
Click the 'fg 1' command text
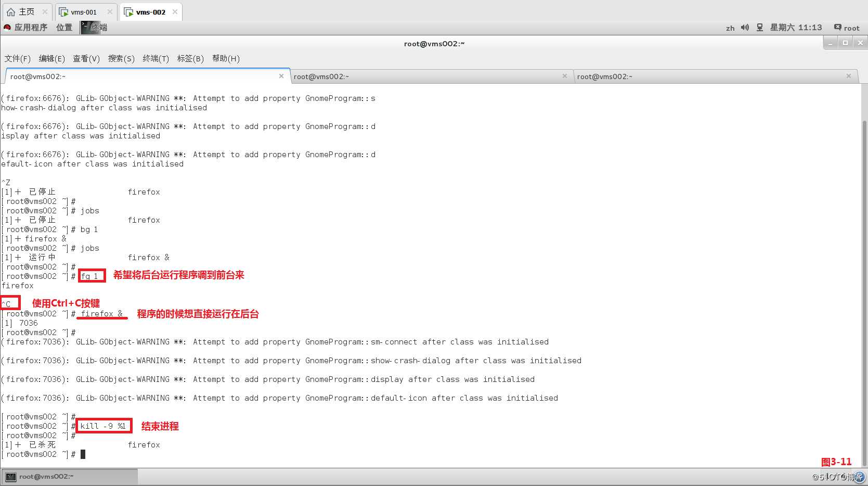coord(89,276)
